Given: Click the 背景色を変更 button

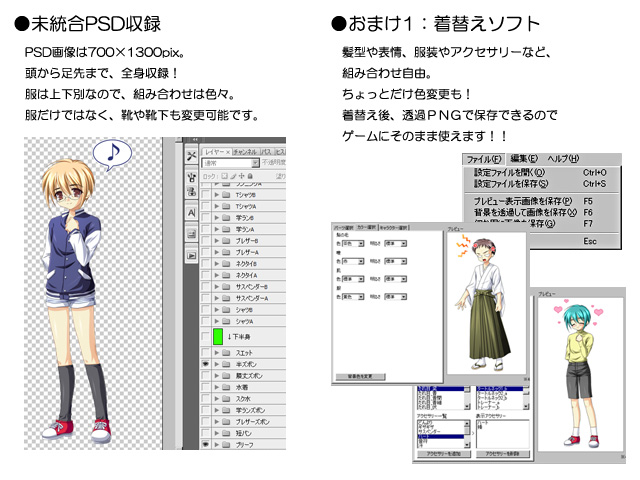Looking at the screenshot, I should coord(360,376).
